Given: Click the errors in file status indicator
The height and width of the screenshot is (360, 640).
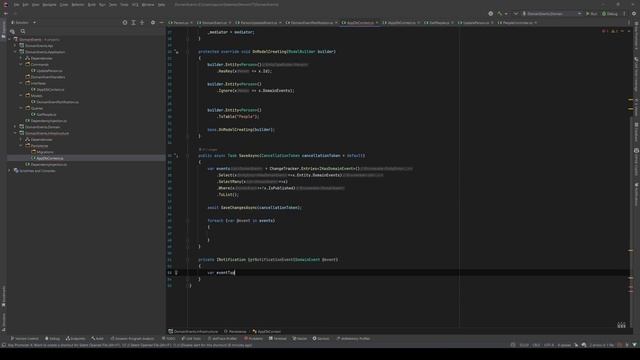Looking at the screenshot, I should [601, 345].
